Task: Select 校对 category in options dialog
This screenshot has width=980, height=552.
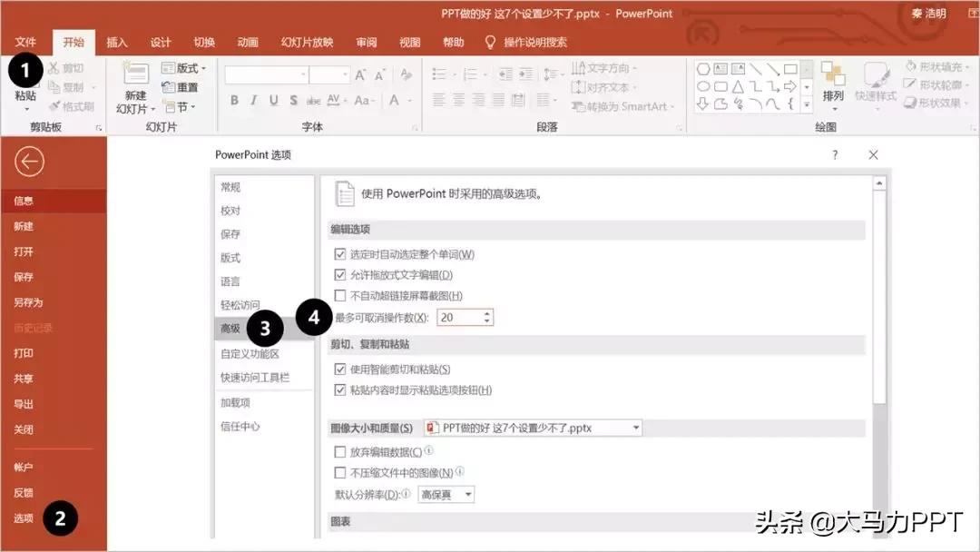Action: click(x=230, y=211)
